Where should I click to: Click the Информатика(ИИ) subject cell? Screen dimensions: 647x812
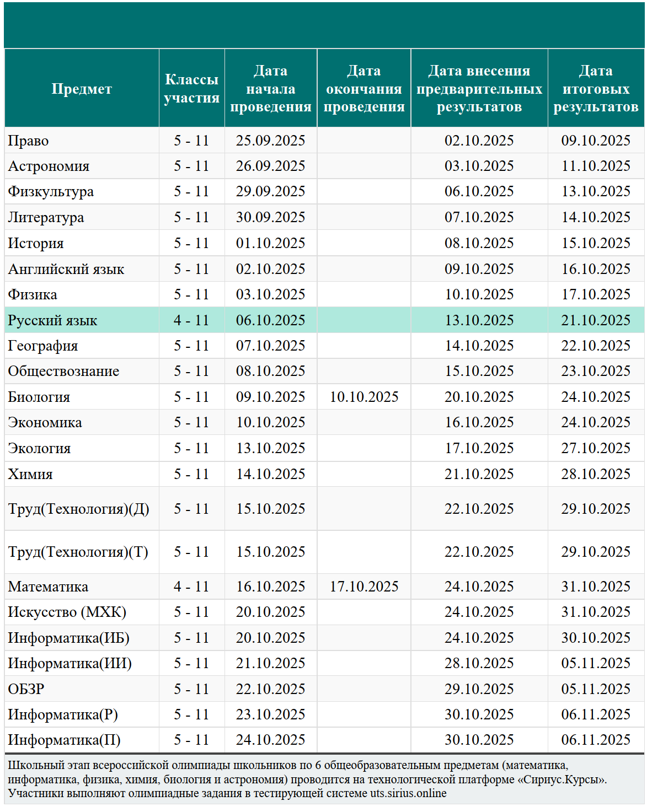[x=82, y=663]
